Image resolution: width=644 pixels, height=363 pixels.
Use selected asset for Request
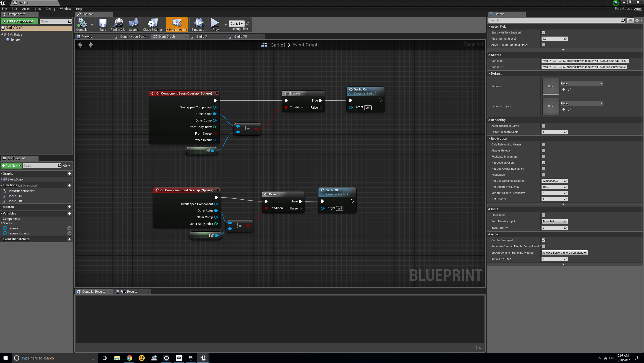(564, 89)
